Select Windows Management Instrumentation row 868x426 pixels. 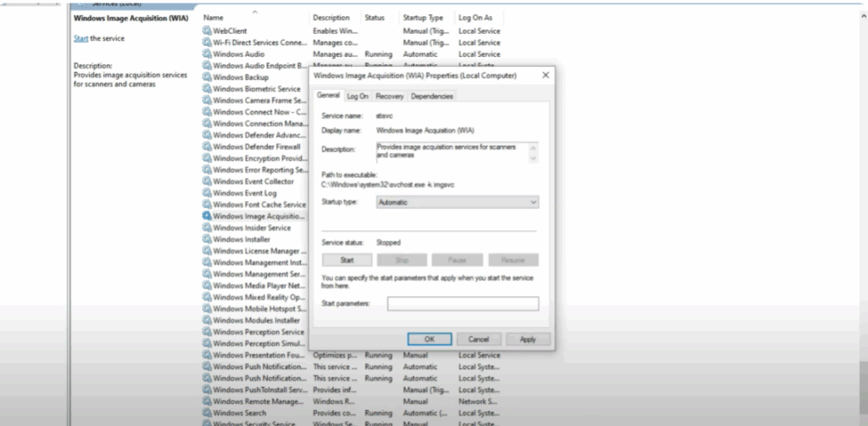tap(254, 262)
